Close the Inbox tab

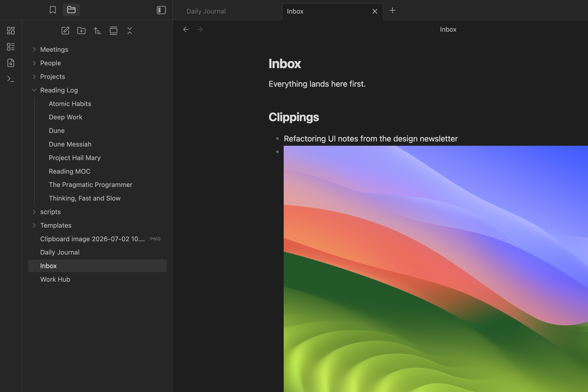click(375, 11)
